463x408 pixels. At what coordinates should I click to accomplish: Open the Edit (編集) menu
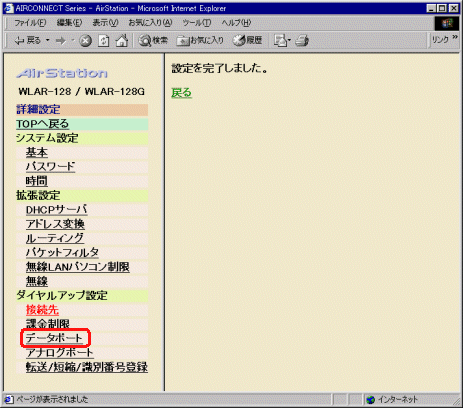coord(69,23)
